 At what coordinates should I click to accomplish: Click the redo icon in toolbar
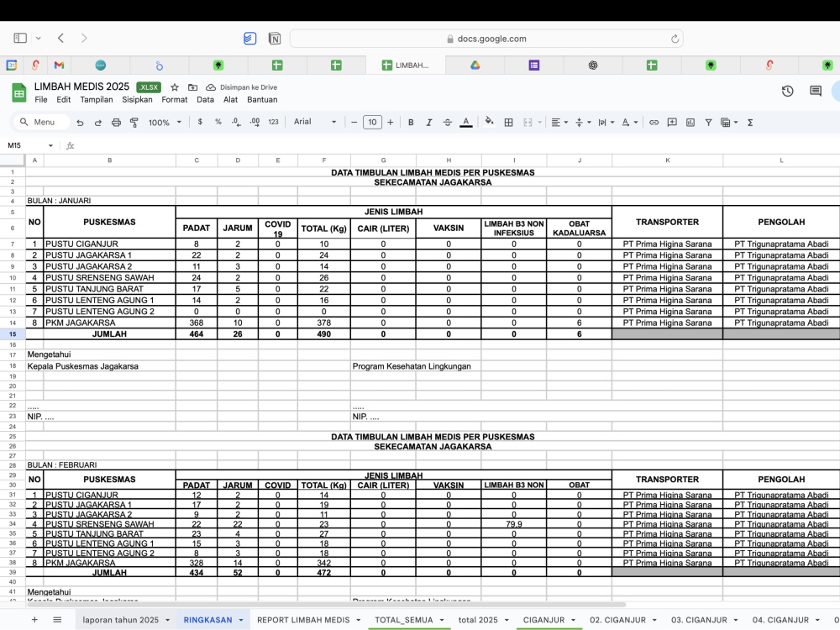[98, 123]
